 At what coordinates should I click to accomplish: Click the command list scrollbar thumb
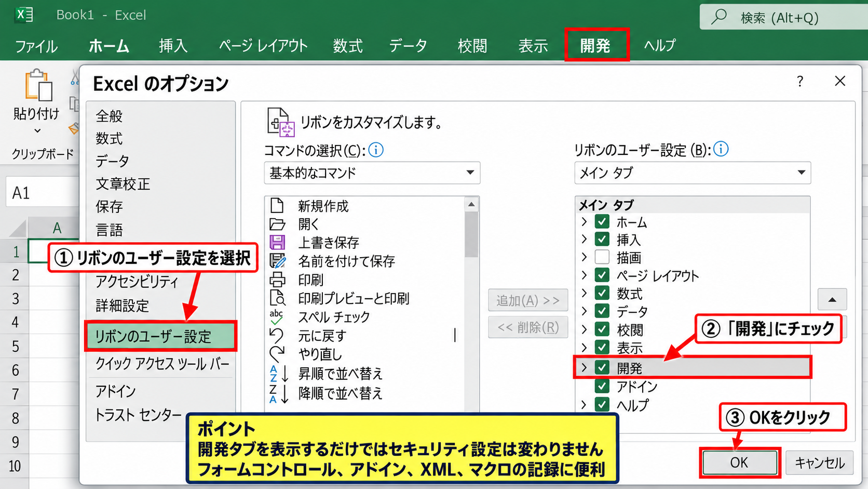coord(471,235)
